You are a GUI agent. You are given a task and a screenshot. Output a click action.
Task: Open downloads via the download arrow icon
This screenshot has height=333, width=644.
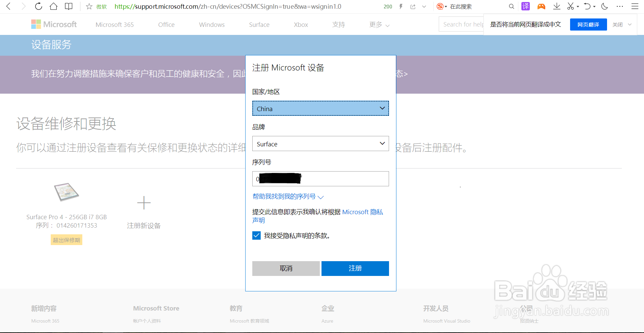click(557, 6)
